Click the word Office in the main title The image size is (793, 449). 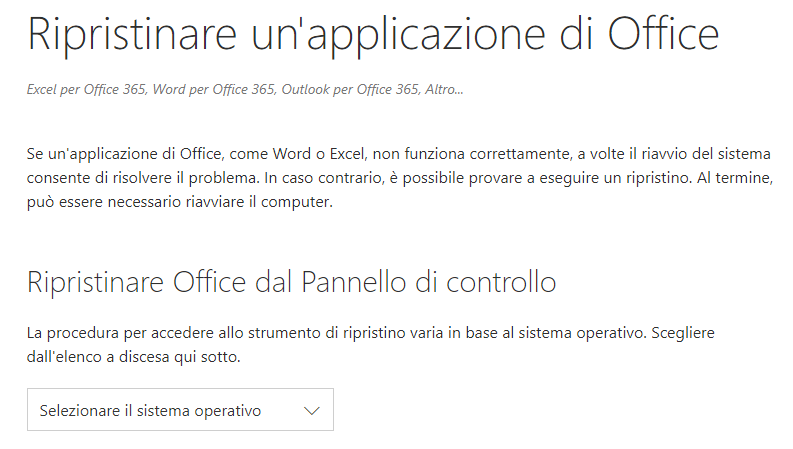[664, 33]
